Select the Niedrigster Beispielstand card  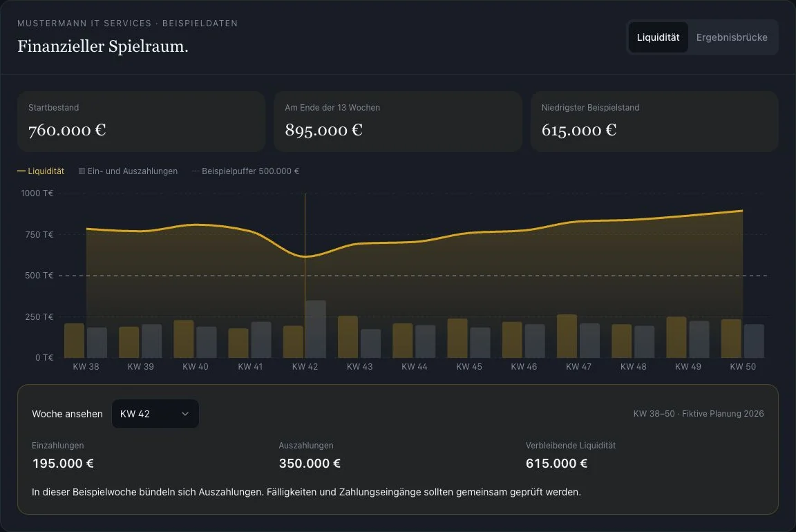[x=654, y=122]
